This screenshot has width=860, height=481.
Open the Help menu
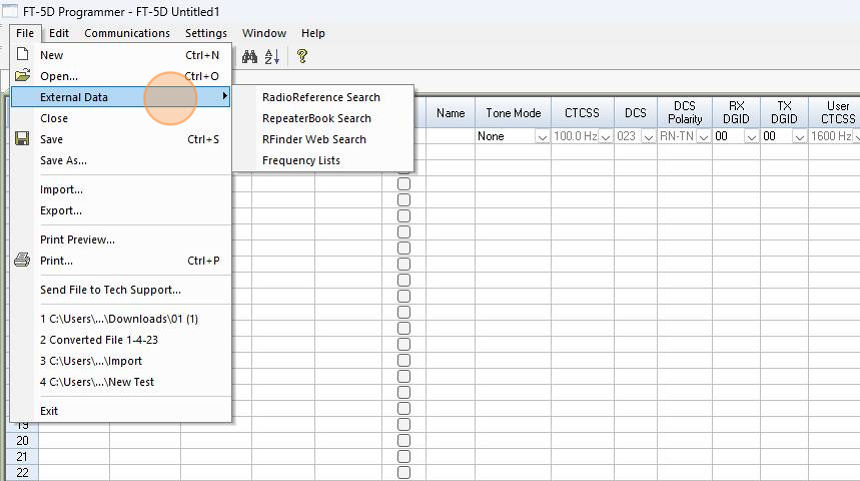point(313,33)
